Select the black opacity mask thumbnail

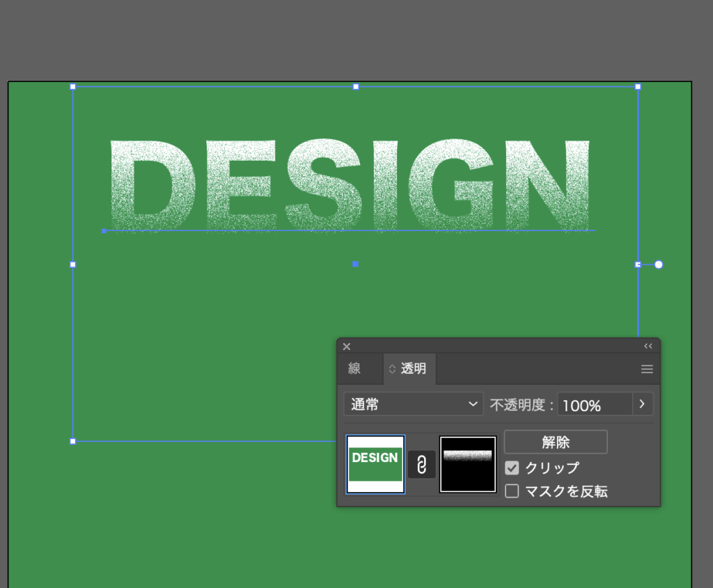468,464
